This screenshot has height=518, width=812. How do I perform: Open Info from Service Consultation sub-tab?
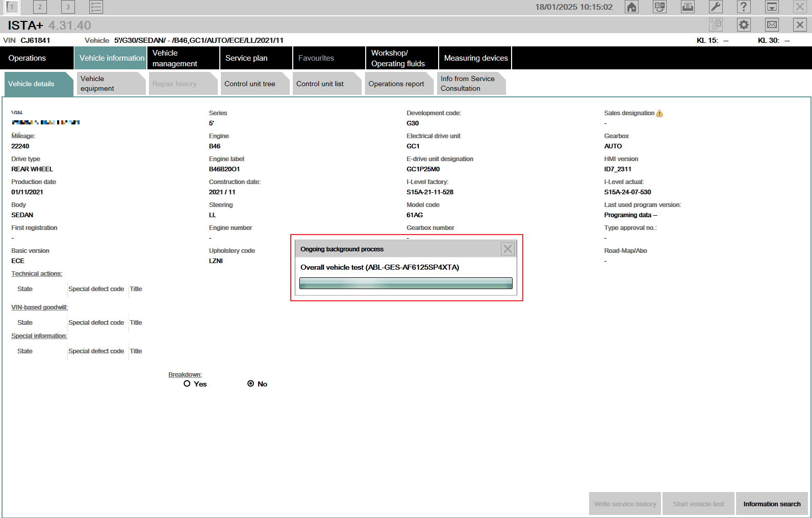(471, 84)
